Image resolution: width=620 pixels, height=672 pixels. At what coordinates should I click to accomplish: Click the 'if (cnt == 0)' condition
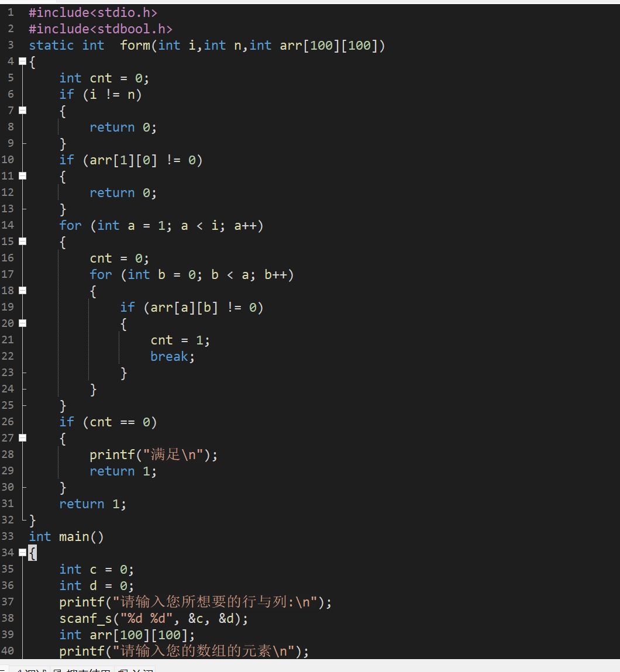point(108,422)
